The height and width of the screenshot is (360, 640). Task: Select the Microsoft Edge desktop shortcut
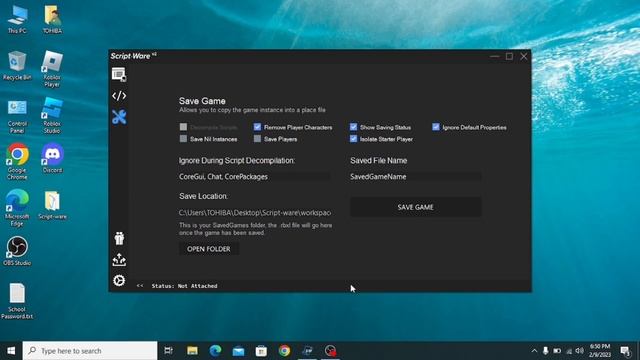pos(17,208)
